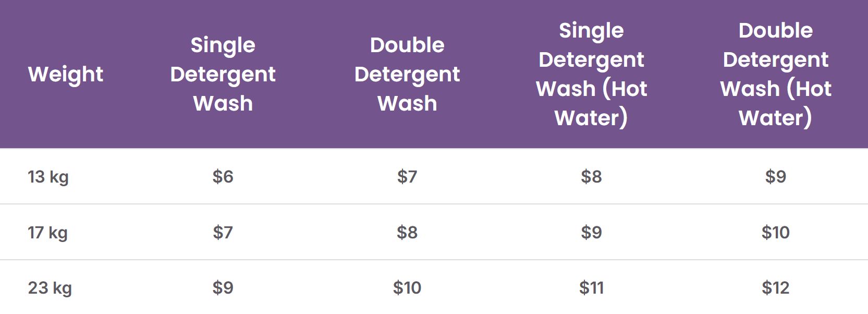
Task: Click $7 Single Detergent Wash price for 17 kg
Action: pos(223,233)
